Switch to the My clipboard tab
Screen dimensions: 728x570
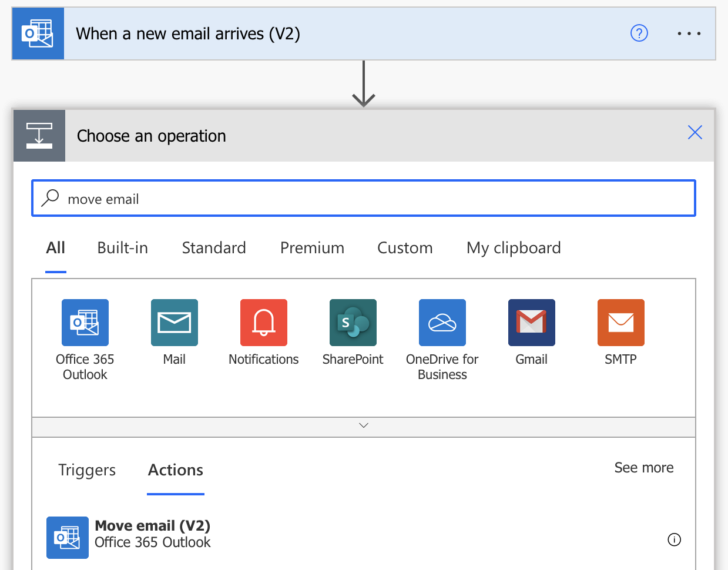(514, 247)
